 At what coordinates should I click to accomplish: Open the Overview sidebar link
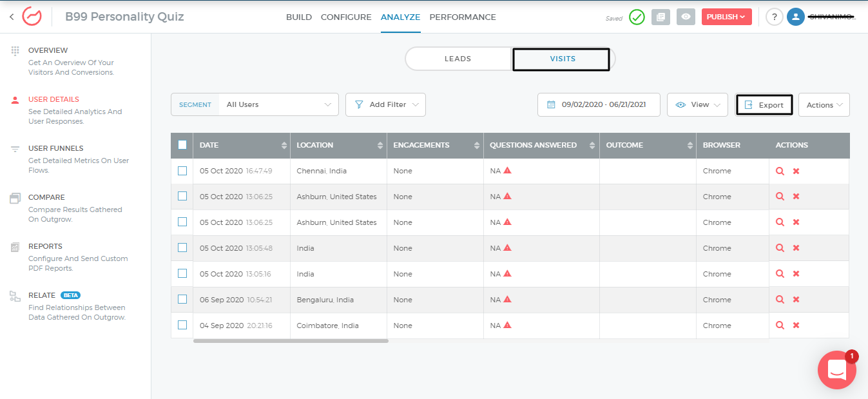pos(48,50)
